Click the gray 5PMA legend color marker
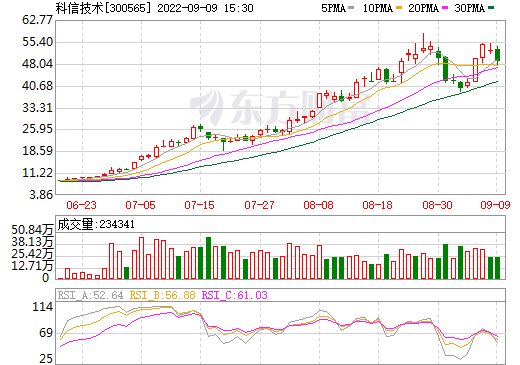 tap(351, 7)
